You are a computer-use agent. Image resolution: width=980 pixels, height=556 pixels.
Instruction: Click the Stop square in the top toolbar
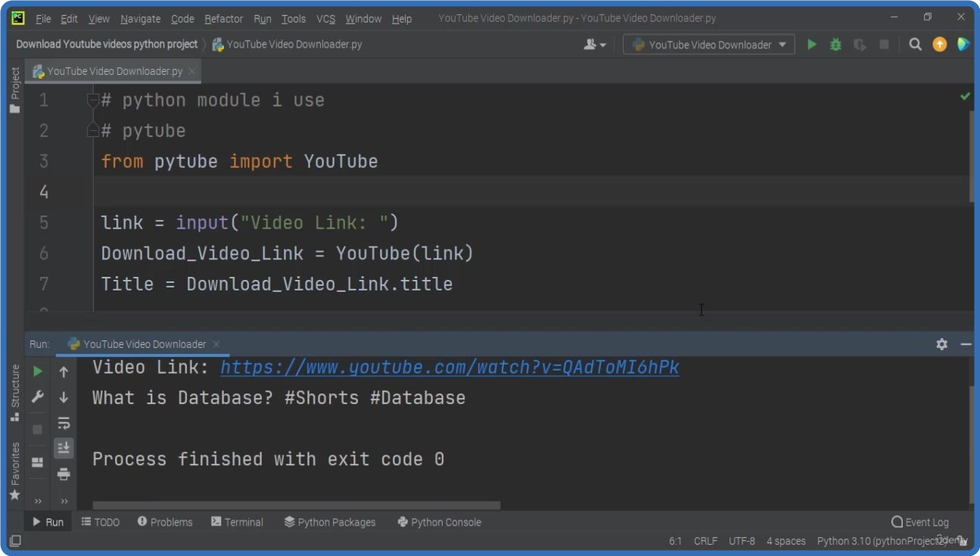pos(884,45)
